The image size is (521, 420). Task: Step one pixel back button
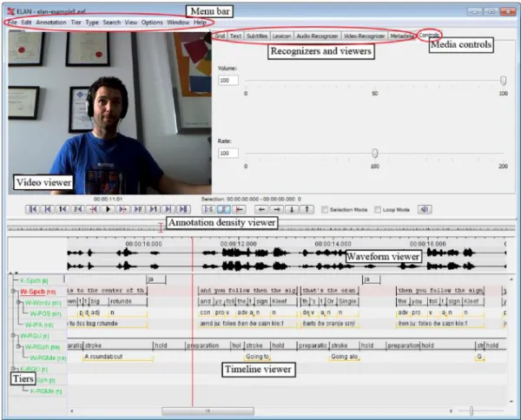93,209
